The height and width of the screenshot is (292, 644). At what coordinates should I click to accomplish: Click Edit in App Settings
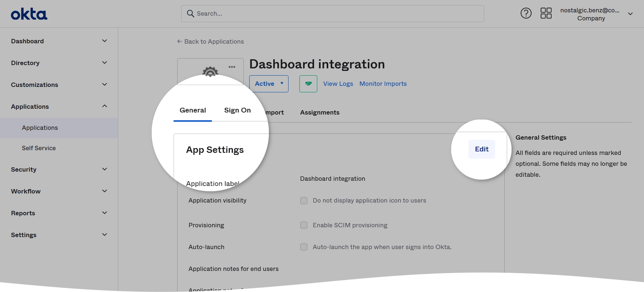click(482, 149)
